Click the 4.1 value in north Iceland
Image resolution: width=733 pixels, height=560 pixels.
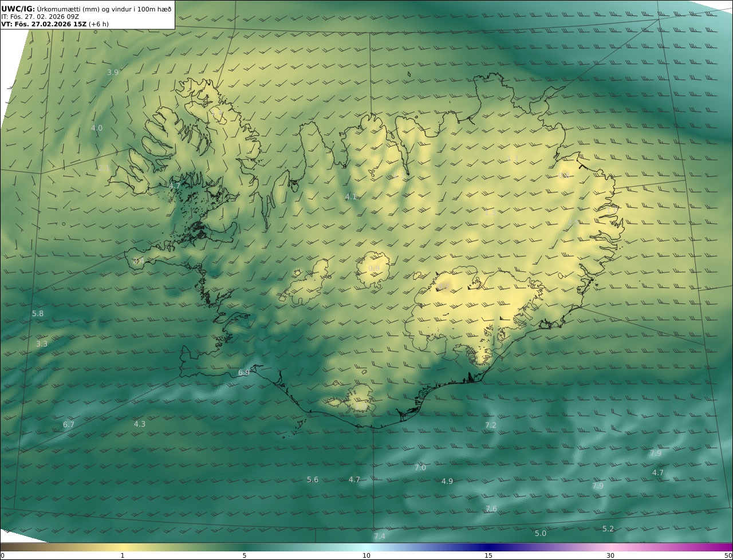click(x=350, y=196)
